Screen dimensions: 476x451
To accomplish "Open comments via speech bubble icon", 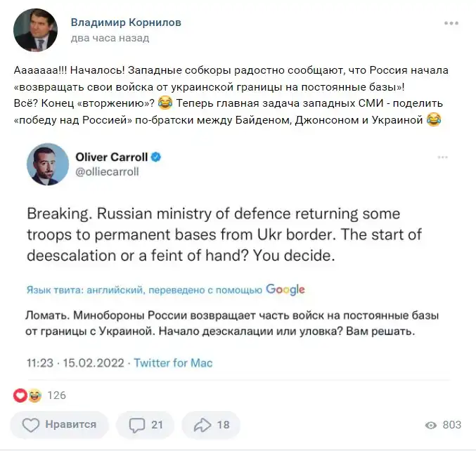I will pos(138,425).
